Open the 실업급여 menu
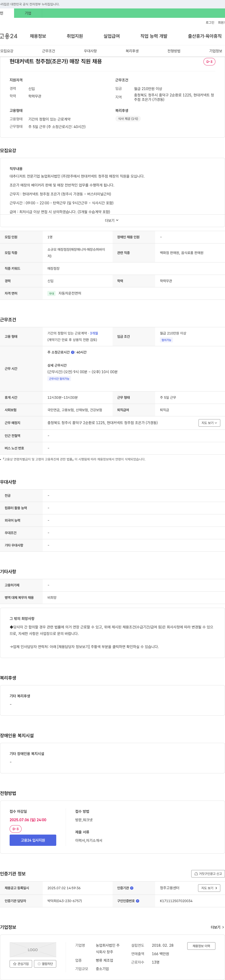Viewport: 225px width, 980px height. (x=111, y=36)
